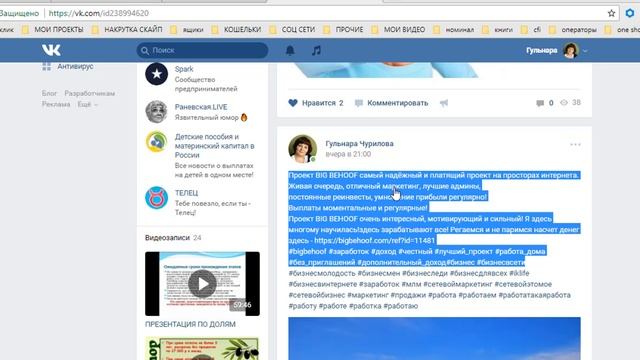The height and width of the screenshot is (360, 640).
Task: Open the cfi bookmark folder
Action: pos(531,29)
